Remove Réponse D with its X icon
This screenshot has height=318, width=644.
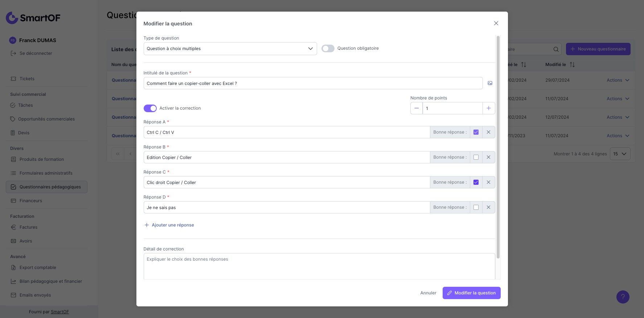click(488, 207)
